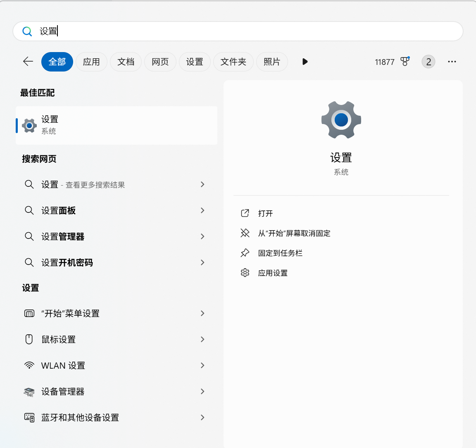
Task: Select the 文件夹 filter tab
Action: (233, 62)
